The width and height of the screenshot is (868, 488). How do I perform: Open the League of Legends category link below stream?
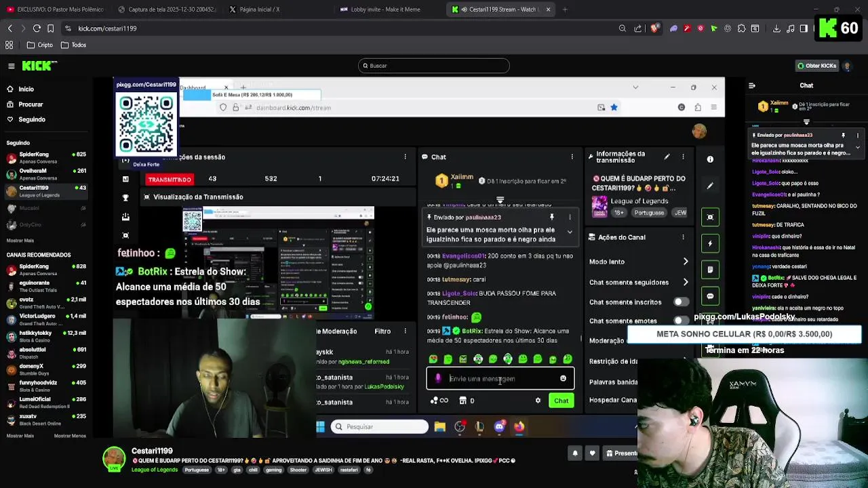pyautogui.click(x=155, y=470)
